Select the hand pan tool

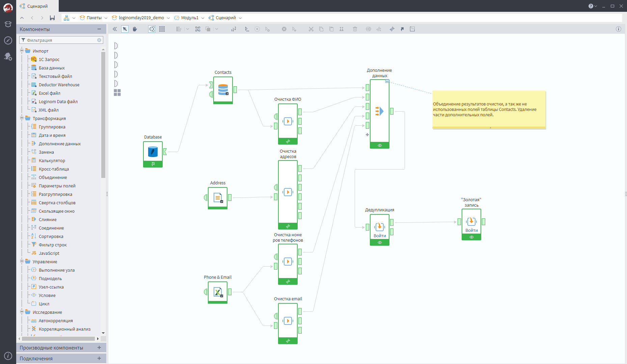click(135, 29)
